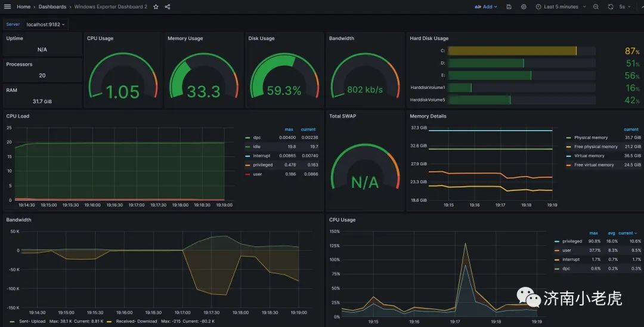Viewport: 644px width, 327px height.
Task: Refresh the dashboard now
Action: tap(611, 7)
